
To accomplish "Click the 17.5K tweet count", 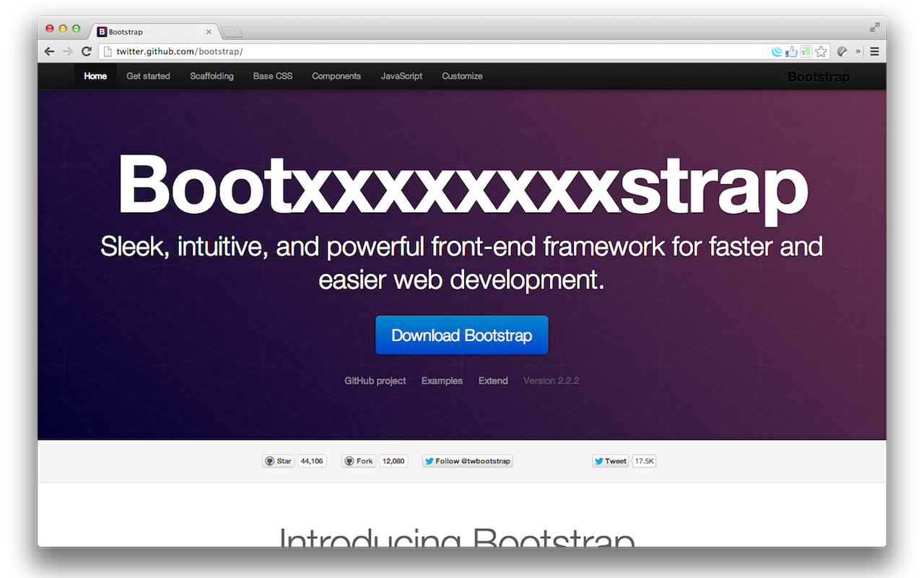I will coord(645,461).
